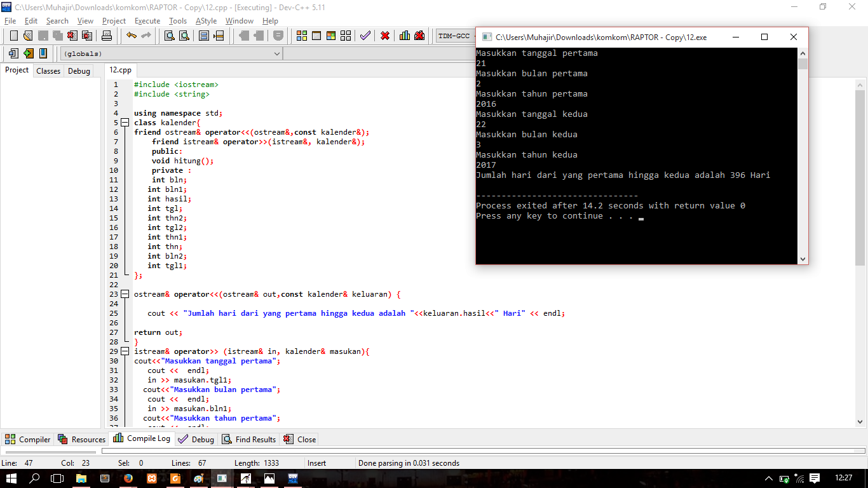
Task: Open the Action Center notification icon
Action: tap(815, 478)
